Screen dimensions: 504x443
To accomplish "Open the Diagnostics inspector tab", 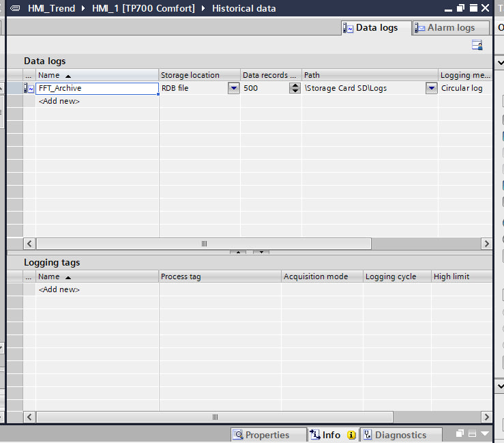I will pos(400,435).
